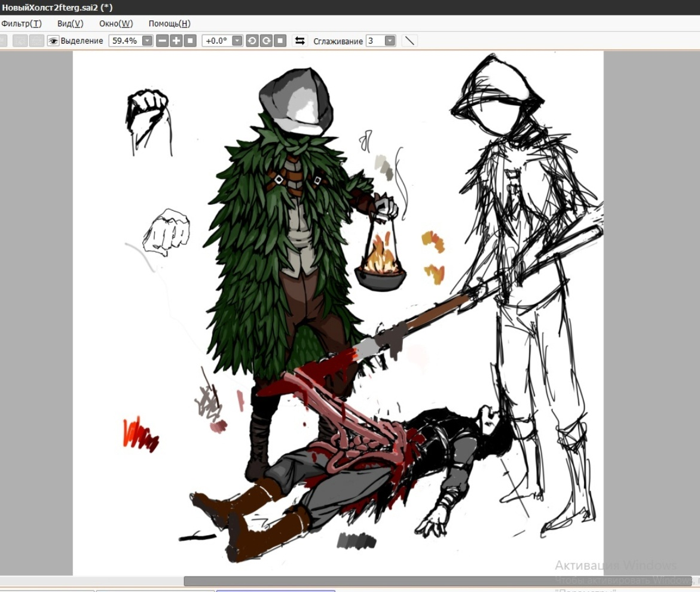Open the rotation angle dropdown
The image size is (700, 592).
pos(237,41)
